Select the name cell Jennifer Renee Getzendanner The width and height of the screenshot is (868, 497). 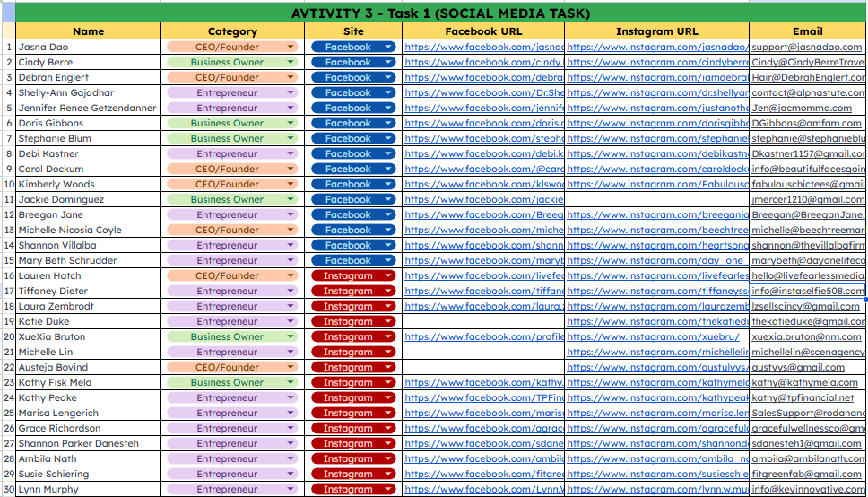pyautogui.click(x=88, y=108)
